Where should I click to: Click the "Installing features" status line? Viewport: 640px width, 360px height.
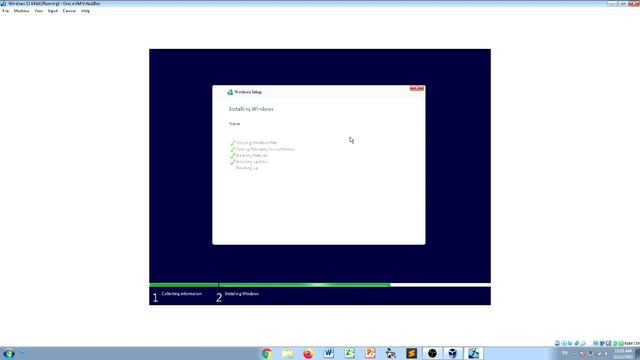[x=251, y=156]
